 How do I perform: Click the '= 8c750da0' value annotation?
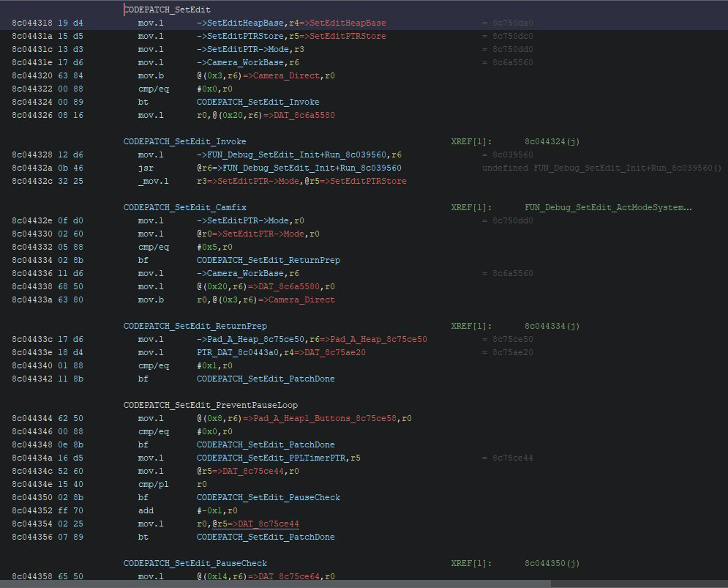pos(507,23)
